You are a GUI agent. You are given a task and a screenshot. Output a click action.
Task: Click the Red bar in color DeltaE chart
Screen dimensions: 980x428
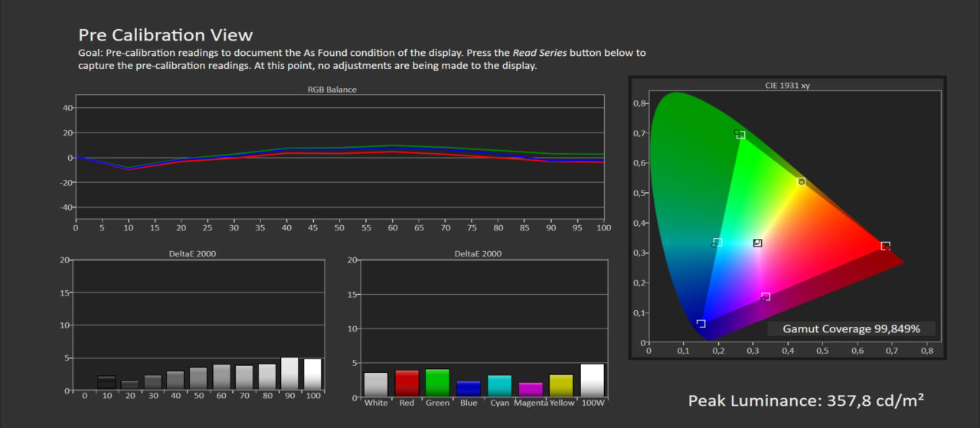click(x=407, y=384)
